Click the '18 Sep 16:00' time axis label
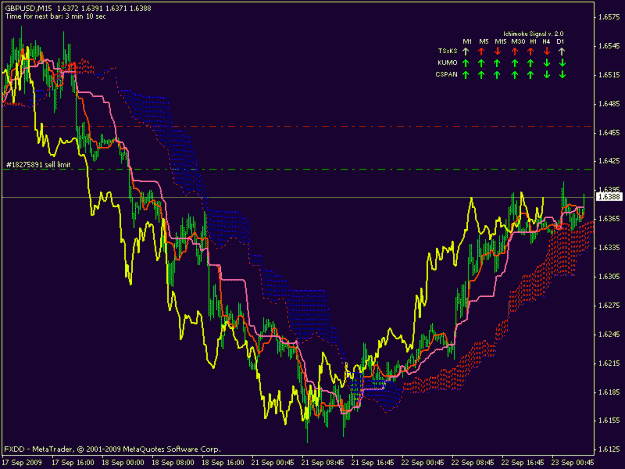Screen dimensions: 625x469 pos(223,463)
